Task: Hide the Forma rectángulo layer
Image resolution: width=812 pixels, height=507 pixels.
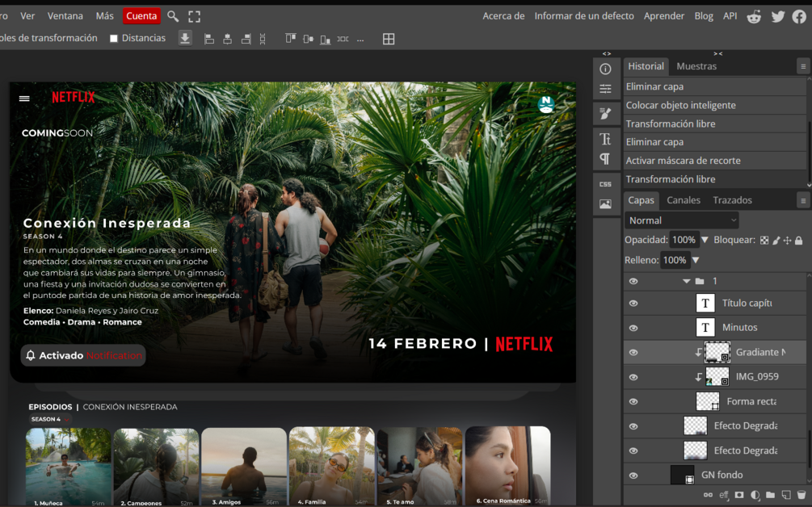Action: point(633,401)
